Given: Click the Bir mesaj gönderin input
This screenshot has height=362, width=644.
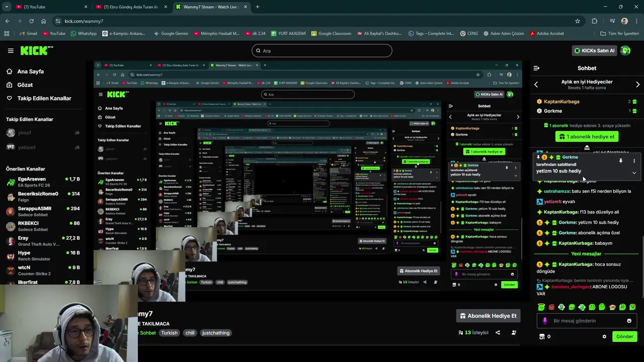Looking at the screenshot, I should (587, 321).
